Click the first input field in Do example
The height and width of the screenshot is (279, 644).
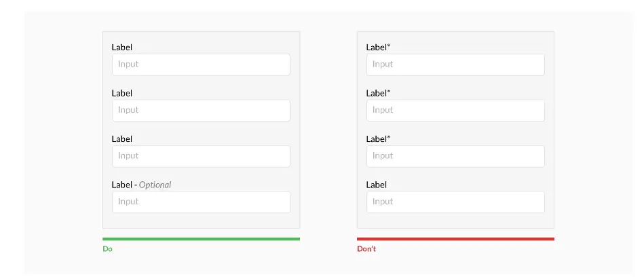pos(201,64)
